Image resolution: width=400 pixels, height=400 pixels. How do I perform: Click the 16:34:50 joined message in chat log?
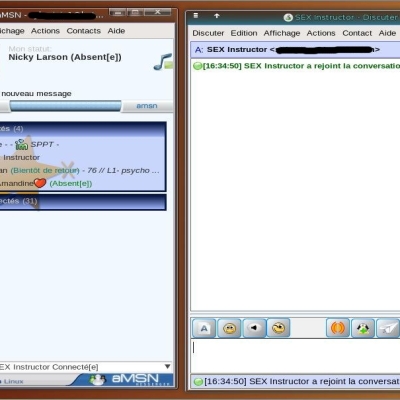301,66
